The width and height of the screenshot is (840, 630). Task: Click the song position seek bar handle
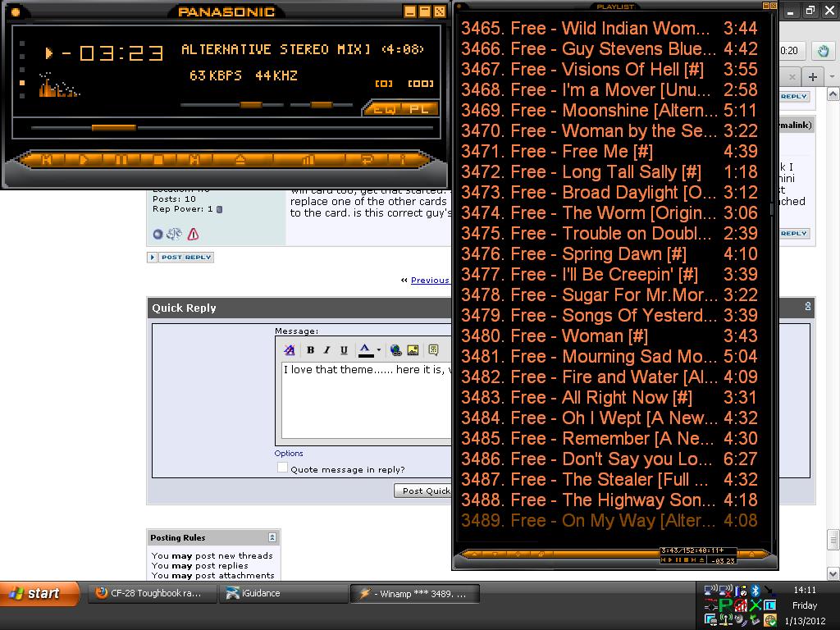point(113,127)
